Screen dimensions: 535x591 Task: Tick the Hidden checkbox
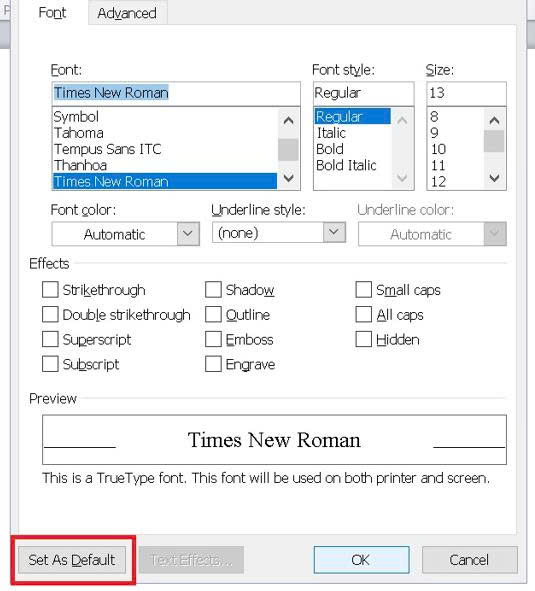tap(363, 339)
